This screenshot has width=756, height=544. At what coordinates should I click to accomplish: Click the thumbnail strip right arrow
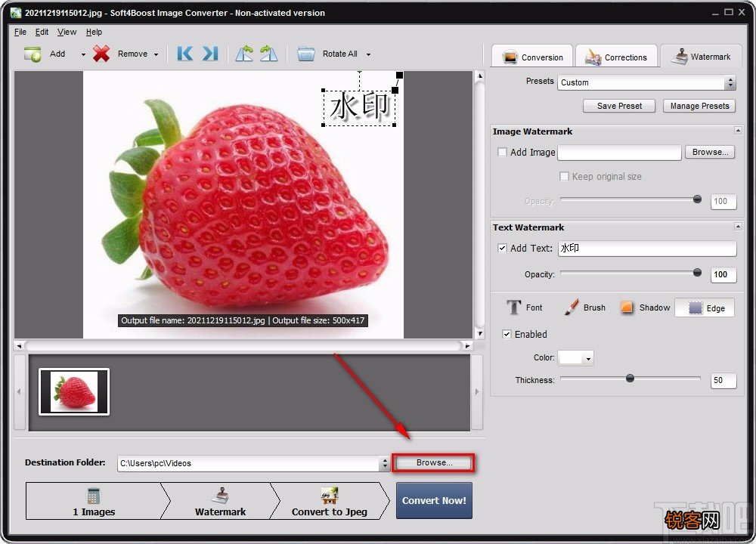tap(477, 391)
